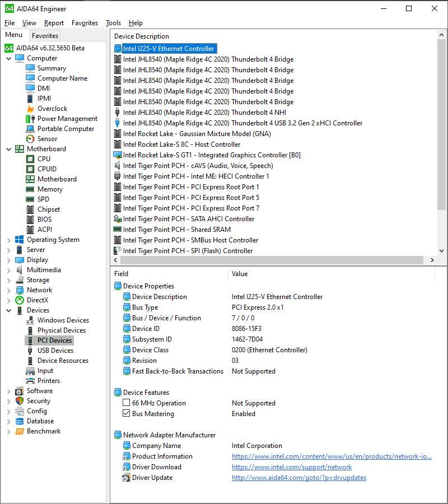Screen dimensions: 448x504
Task: Expand the Software tree node
Action: [x=8, y=391]
